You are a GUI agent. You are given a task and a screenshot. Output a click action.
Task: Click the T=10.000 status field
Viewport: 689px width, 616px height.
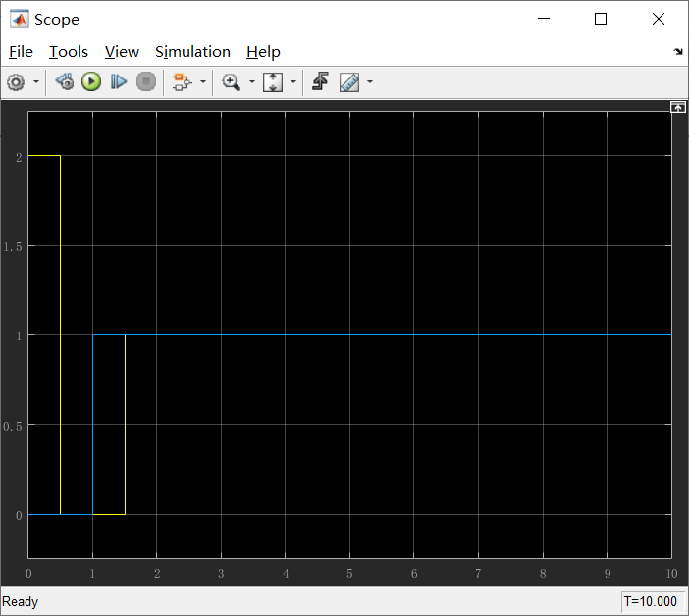651,601
